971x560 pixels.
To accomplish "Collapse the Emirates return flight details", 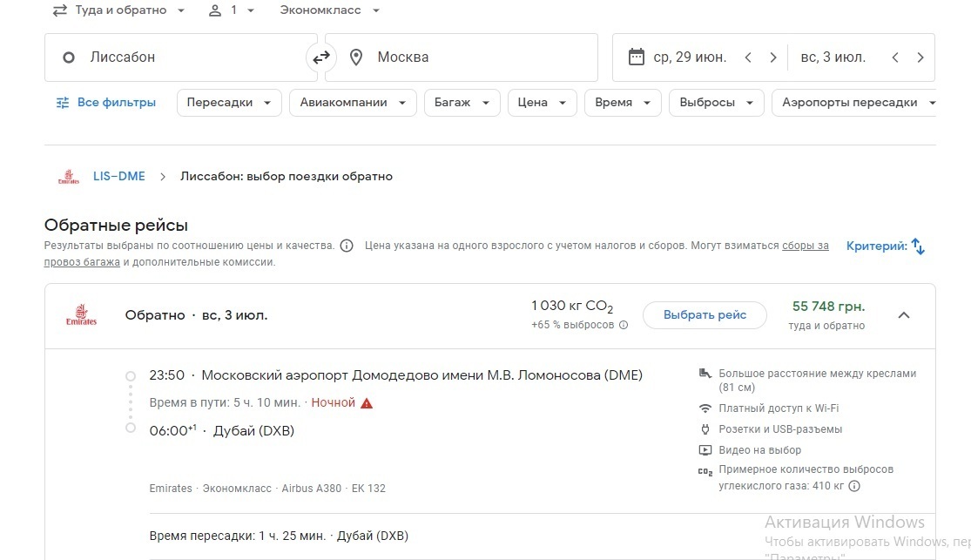I will tap(904, 315).
